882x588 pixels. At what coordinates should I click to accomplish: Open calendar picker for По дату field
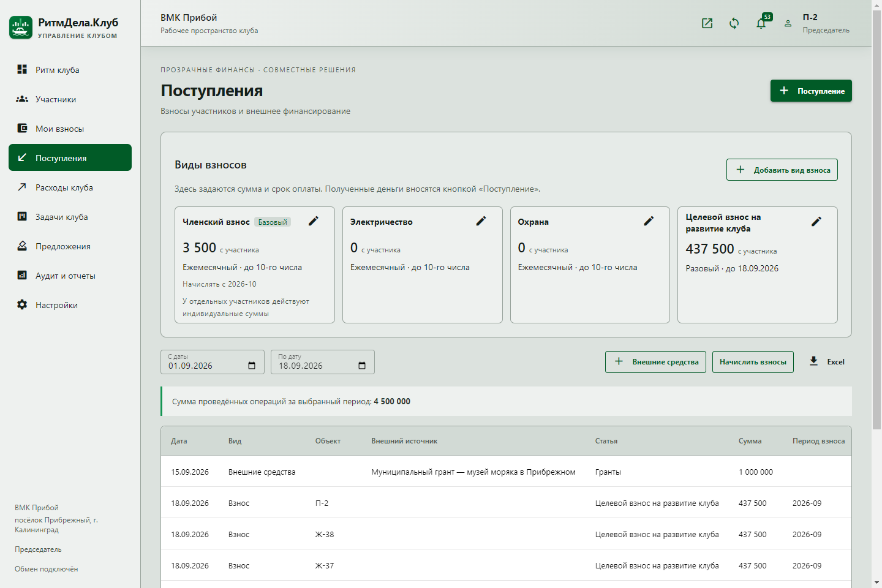point(362,366)
